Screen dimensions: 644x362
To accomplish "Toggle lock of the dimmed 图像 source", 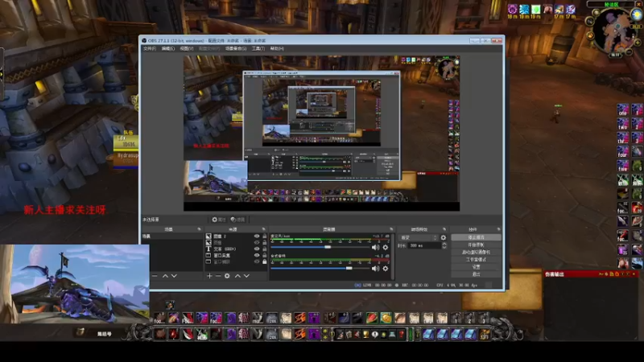I will pos(265,243).
